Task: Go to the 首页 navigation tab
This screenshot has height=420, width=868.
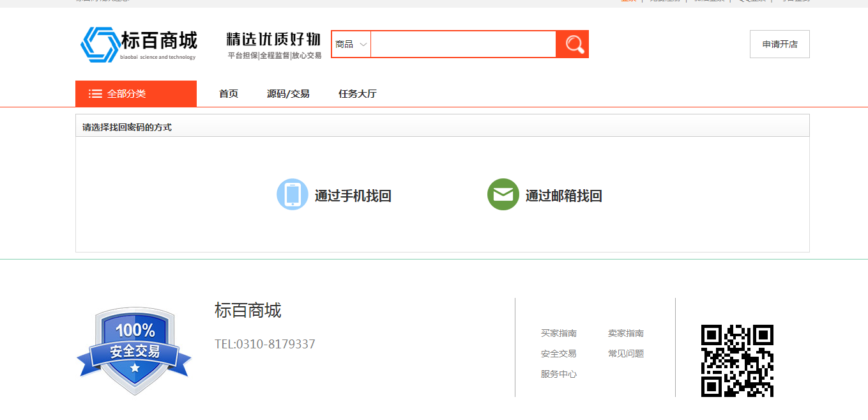Action: coord(229,94)
